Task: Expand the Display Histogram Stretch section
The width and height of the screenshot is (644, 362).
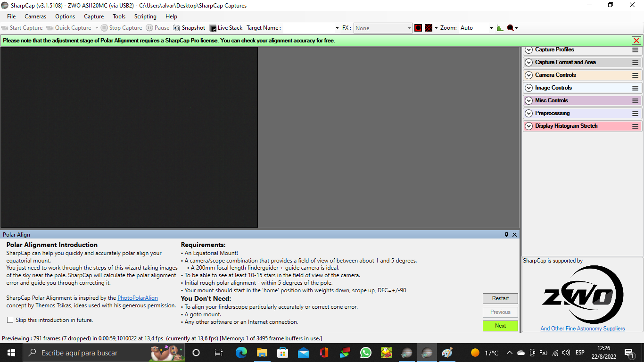Action: tap(528, 126)
